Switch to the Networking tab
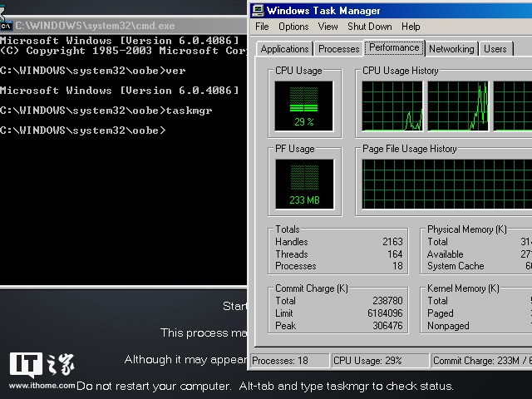The width and height of the screenshot is (532, 399). (x=451, y=49)
